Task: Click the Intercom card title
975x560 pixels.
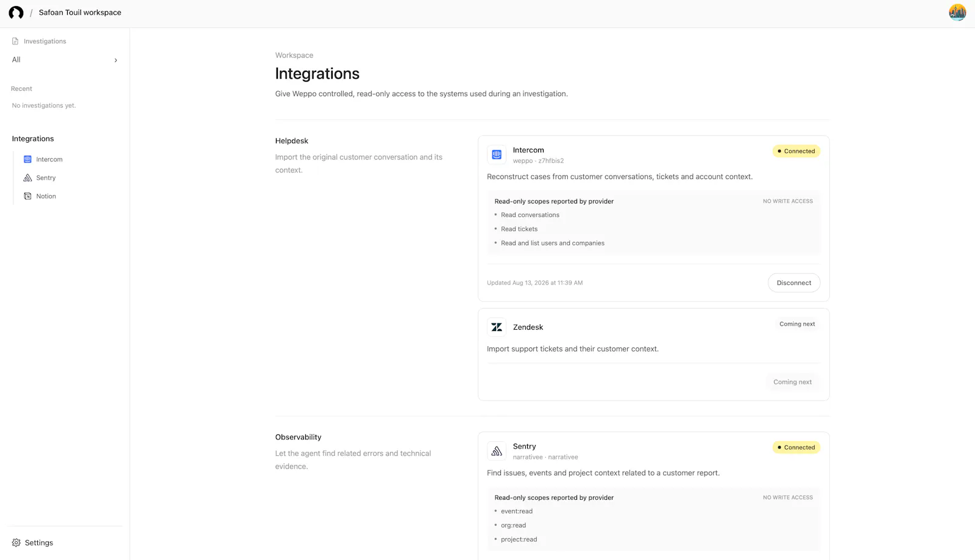Action: point(528,150)
